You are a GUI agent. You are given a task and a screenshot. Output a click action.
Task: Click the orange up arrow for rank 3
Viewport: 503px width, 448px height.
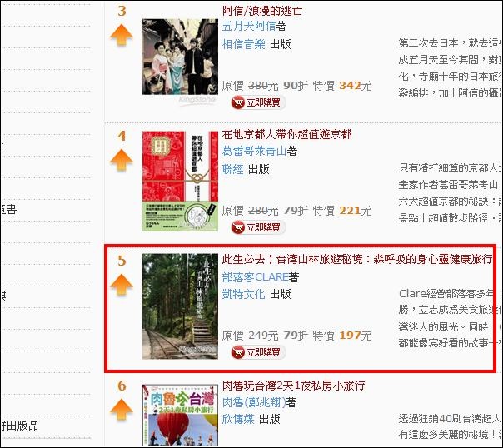click(x=122, y=35)
